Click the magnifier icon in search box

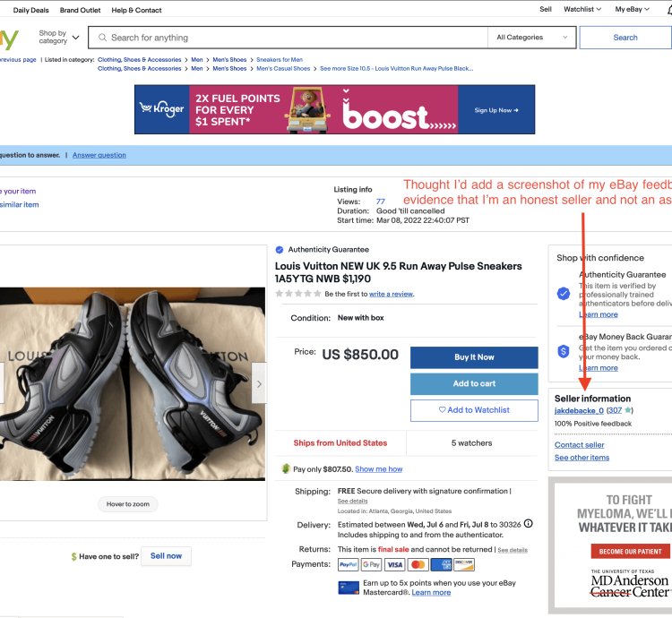tap(102, 38)
